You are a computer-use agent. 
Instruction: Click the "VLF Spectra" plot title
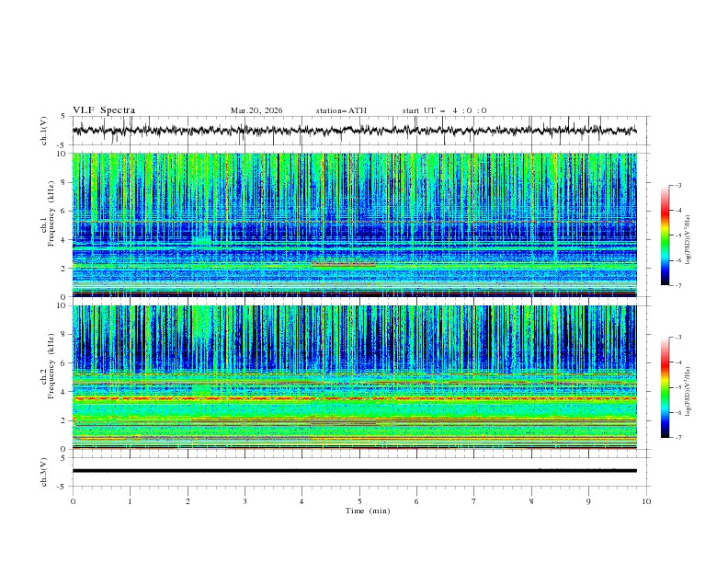click(104, 110)
